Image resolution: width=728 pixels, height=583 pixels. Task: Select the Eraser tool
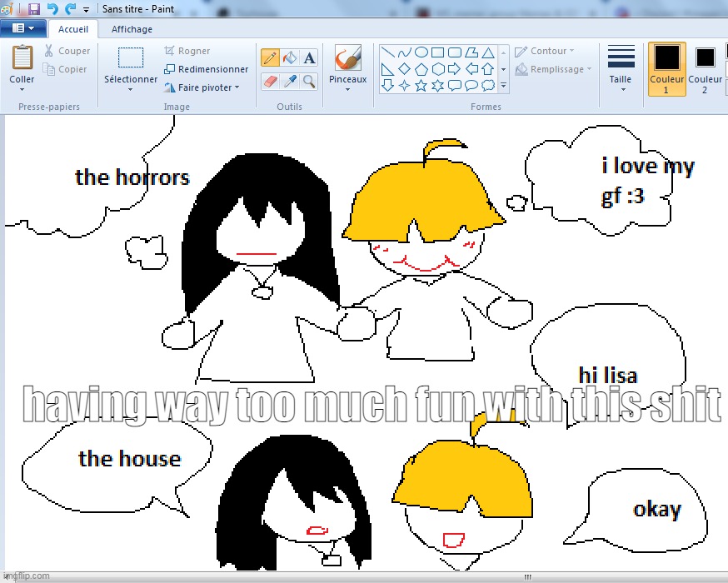tap(270, 82)
